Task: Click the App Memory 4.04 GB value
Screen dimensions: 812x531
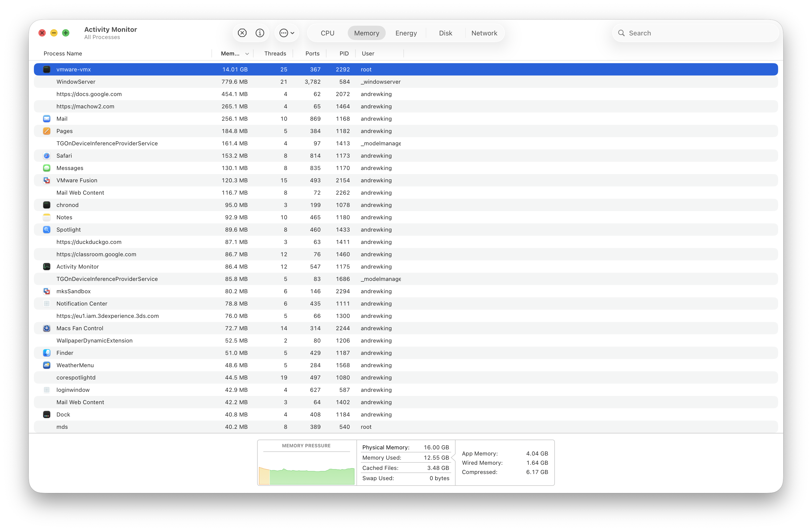Action: click(x=537, y=453)
